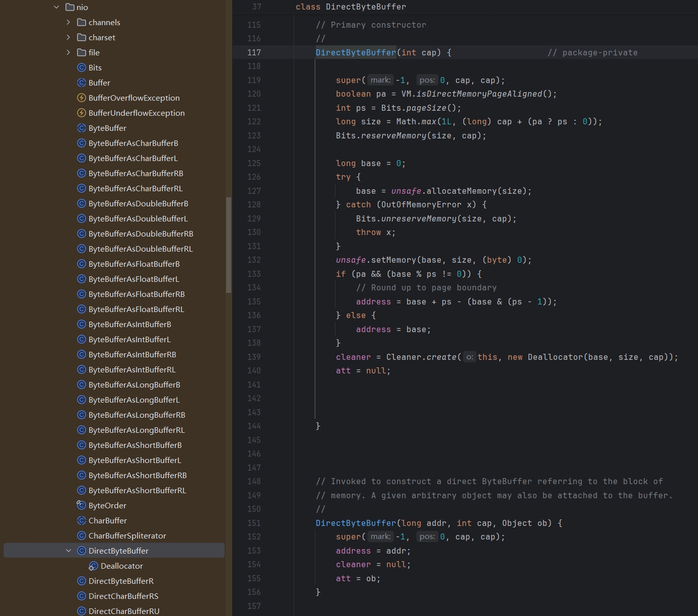Click the "o:" parameter hint on line 139
The image size is (698, 616).
[469, 357]
